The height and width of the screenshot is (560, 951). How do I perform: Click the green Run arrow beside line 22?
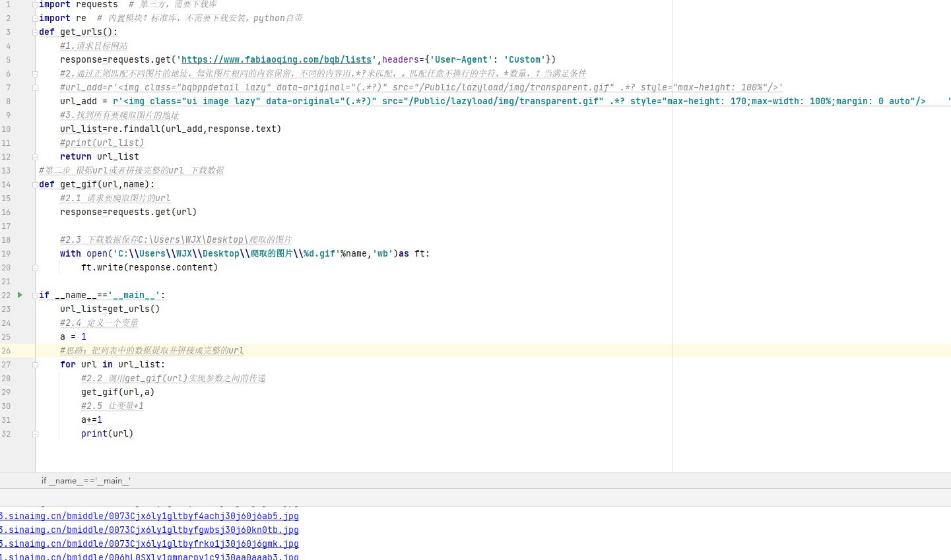tap(20, 295)
